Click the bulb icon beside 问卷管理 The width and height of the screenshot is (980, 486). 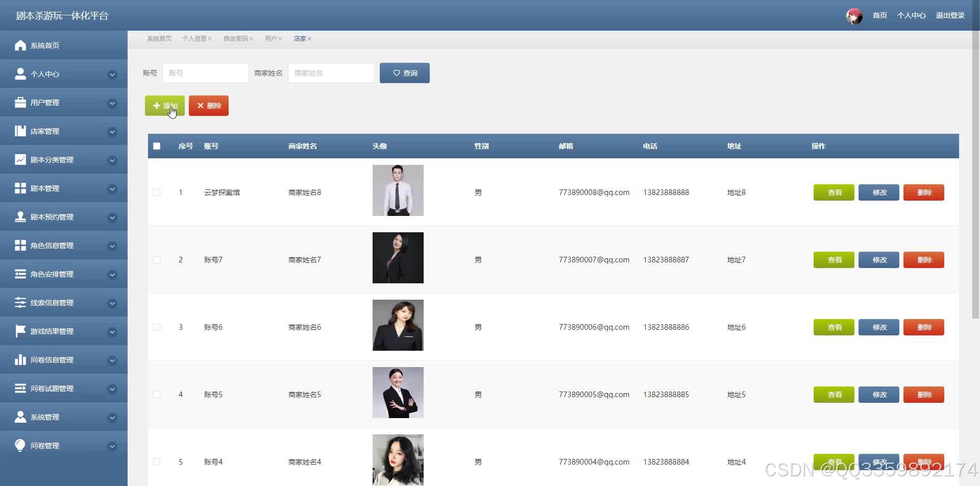[x=20, y=446]
